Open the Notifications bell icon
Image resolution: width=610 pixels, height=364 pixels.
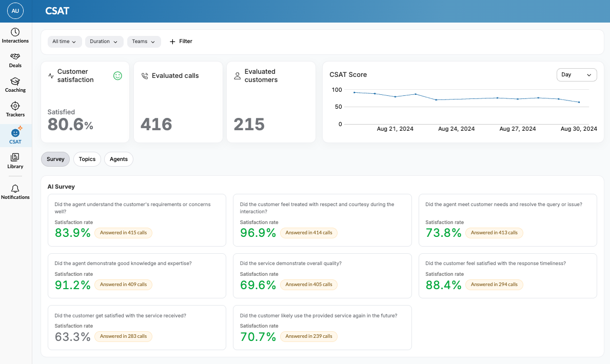coord(15,189)
